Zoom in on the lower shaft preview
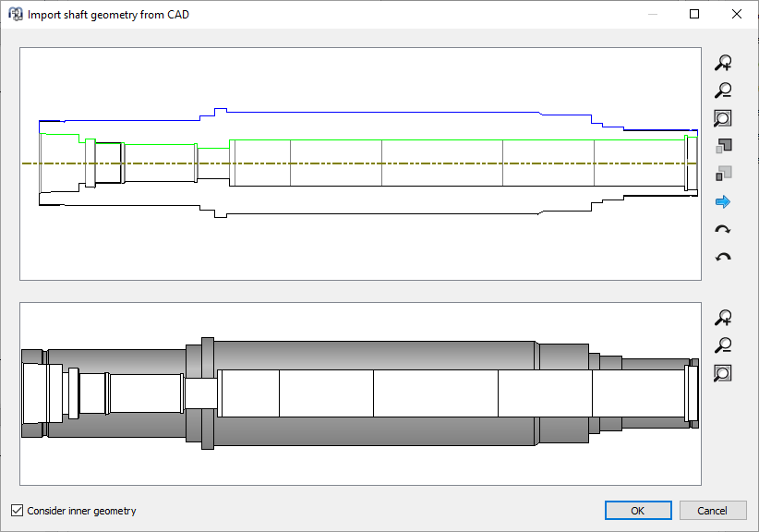This screenshot has height=532, width=759. (x=723, y=318)
